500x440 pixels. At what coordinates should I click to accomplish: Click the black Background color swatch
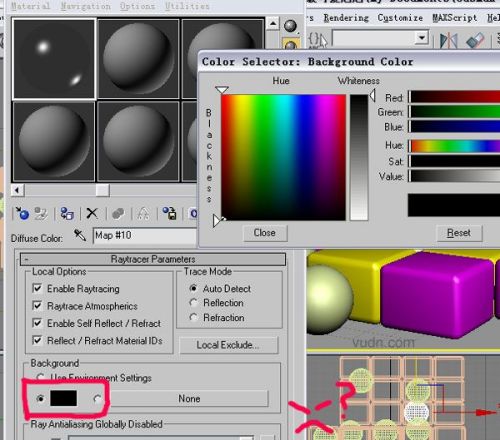click(x=63, y=398)
